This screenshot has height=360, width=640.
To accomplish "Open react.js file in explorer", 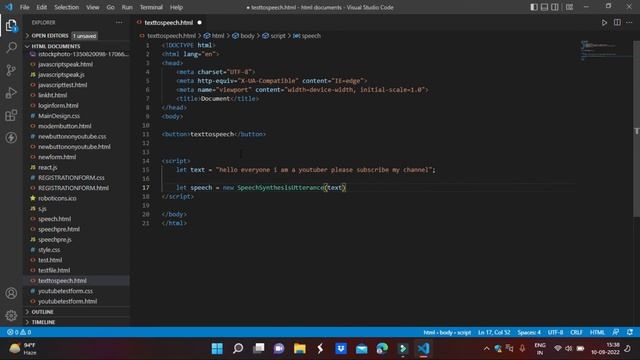I will pyautogui.click(x=48, y=167).
